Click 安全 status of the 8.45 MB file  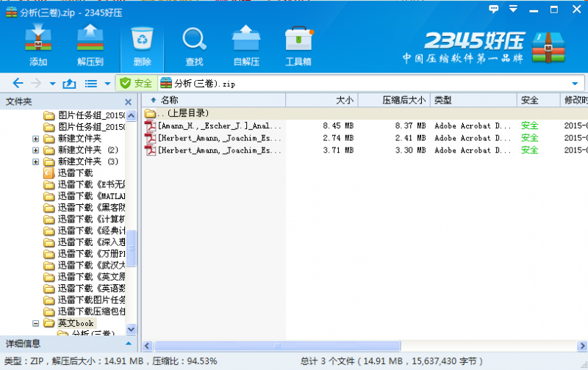click(x=529, y=126)
